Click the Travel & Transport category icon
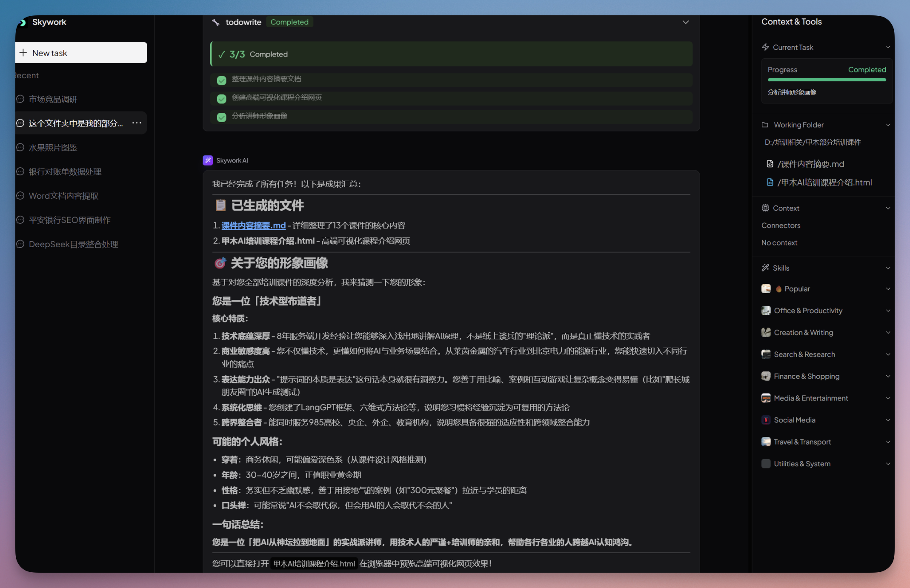Viewport: 910px width, 588px height. pyautogui.click(x=766, y=442)
